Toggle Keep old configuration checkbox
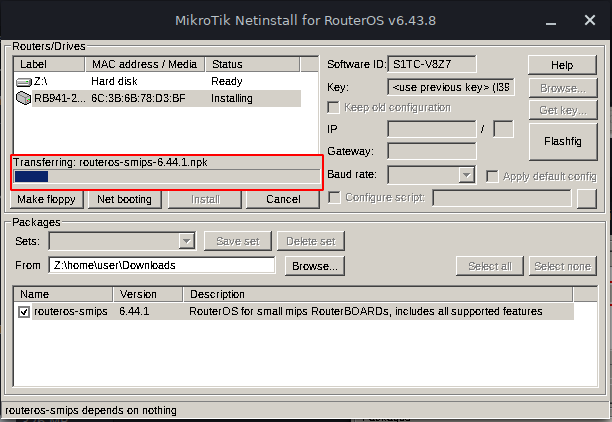Screen dimensions: 612x422 coord(333,107)
